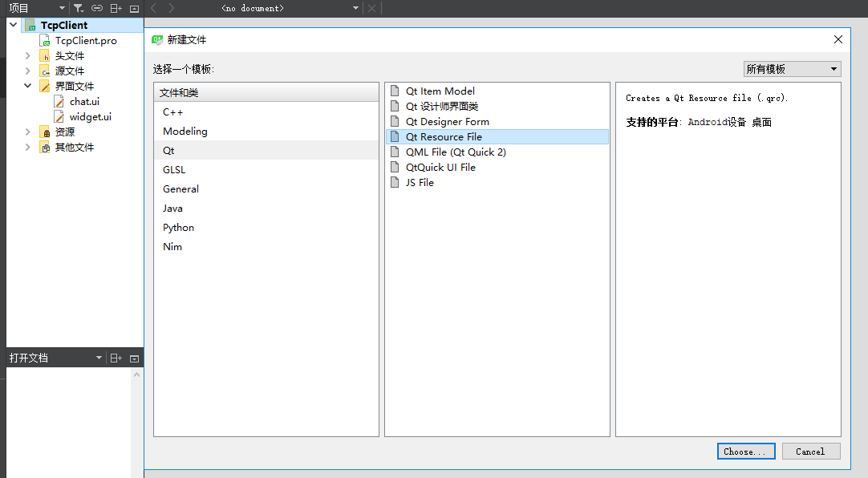Click the Qt logo in dialog title
The height and width of the screenshot is (478, 868).
(x=157, y=40)
